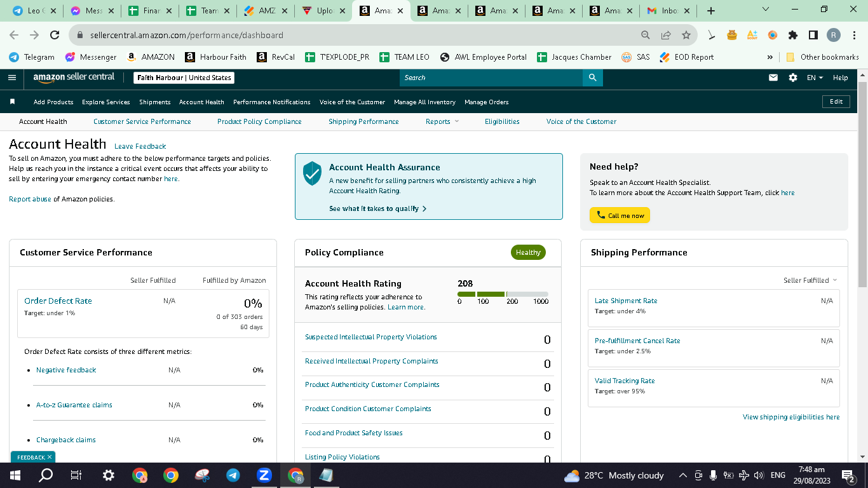Open the Snipping Tool on the taskbar
The height and width of the screenshot is (488, 868).
[202, 475]
